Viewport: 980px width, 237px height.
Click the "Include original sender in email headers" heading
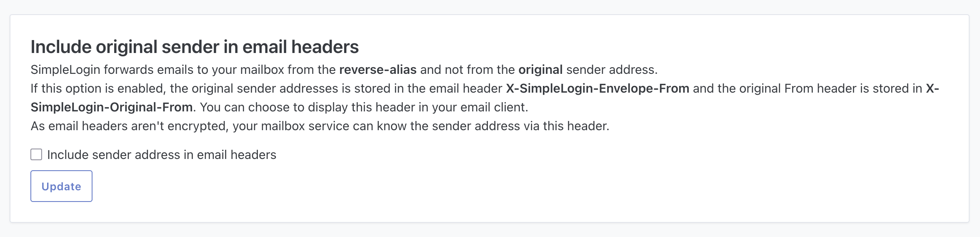(x=195, y=47)
